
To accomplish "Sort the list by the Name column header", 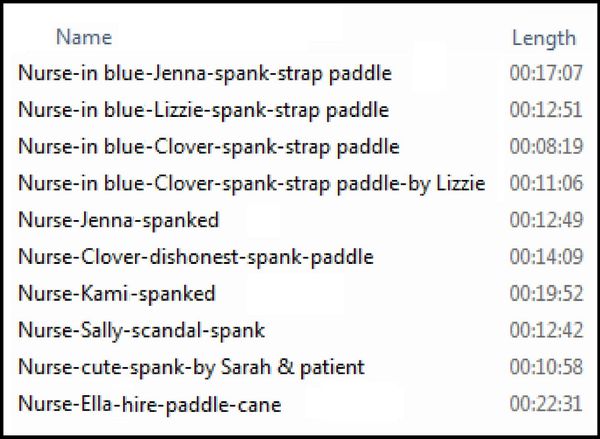I will [x=84, y=38].
